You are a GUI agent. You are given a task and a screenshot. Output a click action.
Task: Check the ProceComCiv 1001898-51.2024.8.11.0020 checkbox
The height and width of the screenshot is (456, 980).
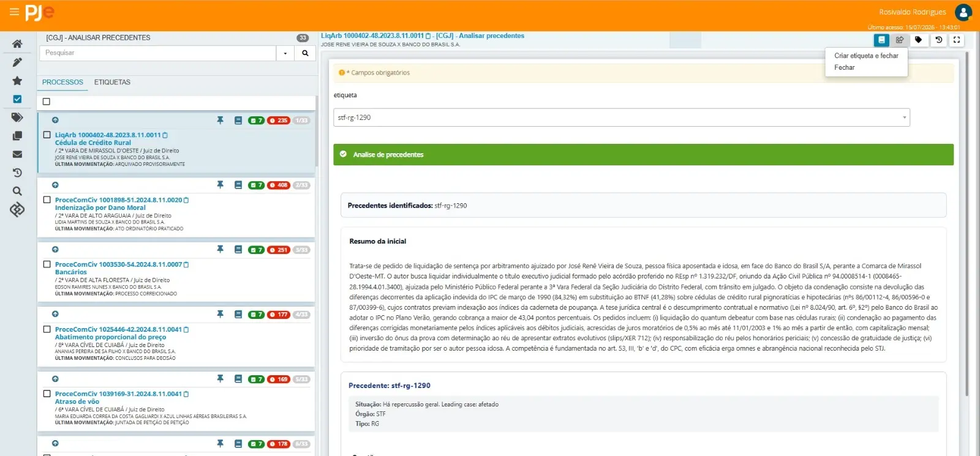point(47,200)
